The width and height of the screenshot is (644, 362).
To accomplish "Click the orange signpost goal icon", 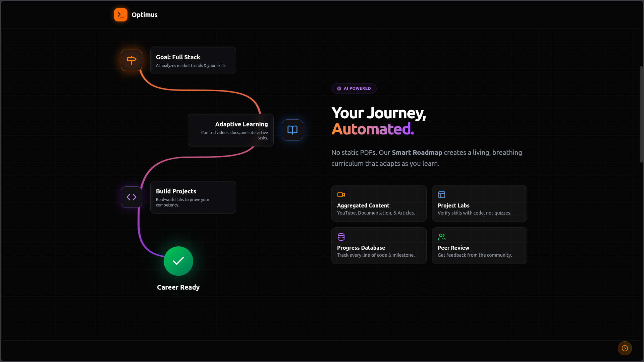I will tap(131, 60).
